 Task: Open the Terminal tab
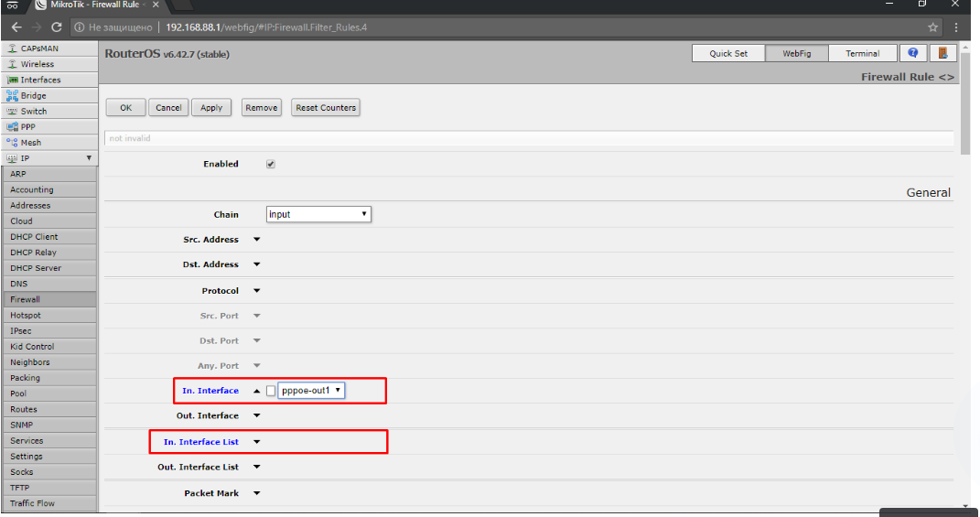(x=863, y=53)
